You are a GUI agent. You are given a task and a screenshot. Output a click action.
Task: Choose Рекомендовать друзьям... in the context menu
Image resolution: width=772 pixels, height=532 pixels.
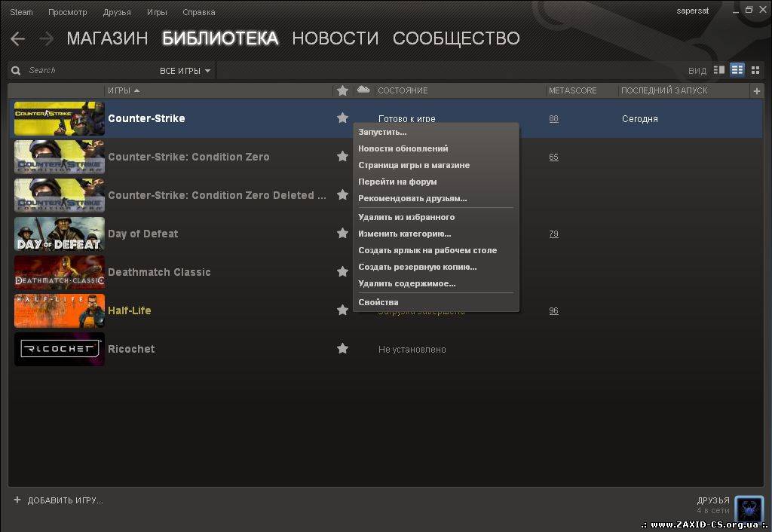(x=412, y=199)
